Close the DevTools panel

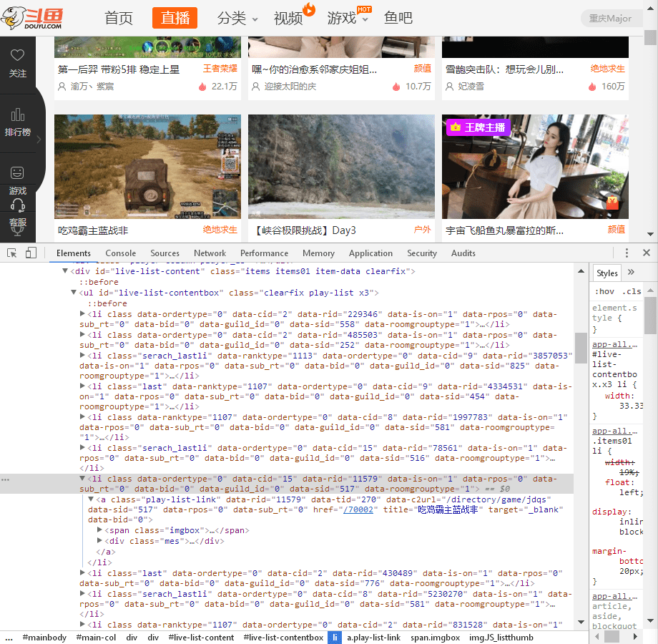pyautogui.click(x=647, y=253)
